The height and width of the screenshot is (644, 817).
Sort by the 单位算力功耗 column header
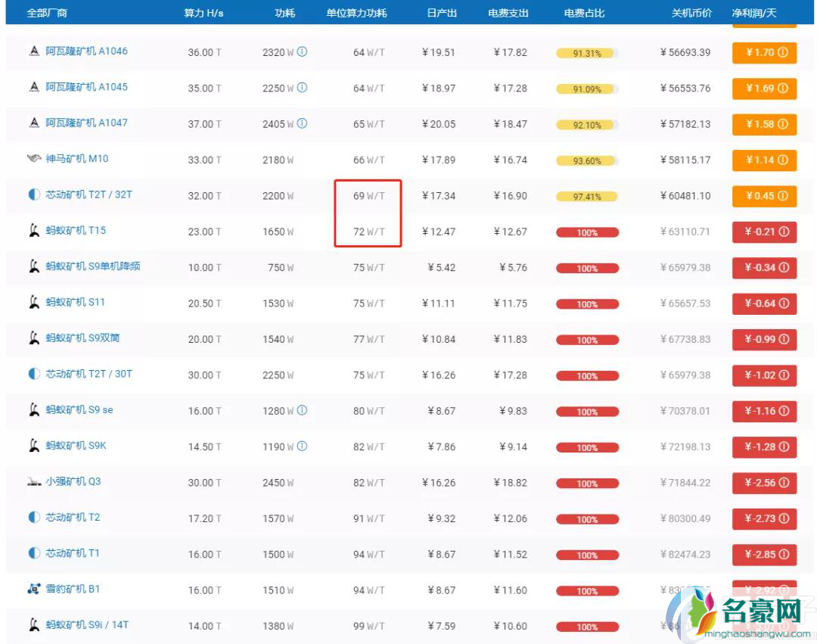click(356, 13)
